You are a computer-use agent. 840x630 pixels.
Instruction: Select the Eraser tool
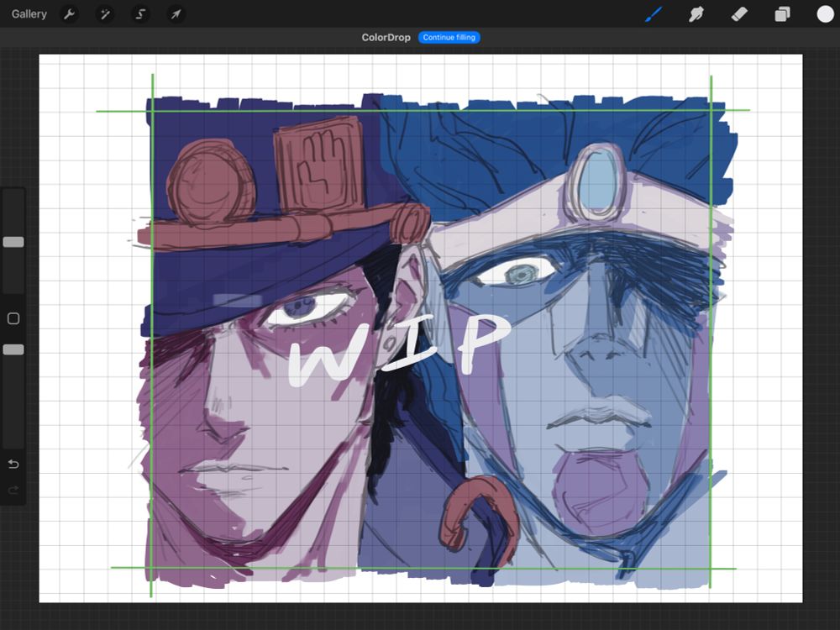point(739,14)
